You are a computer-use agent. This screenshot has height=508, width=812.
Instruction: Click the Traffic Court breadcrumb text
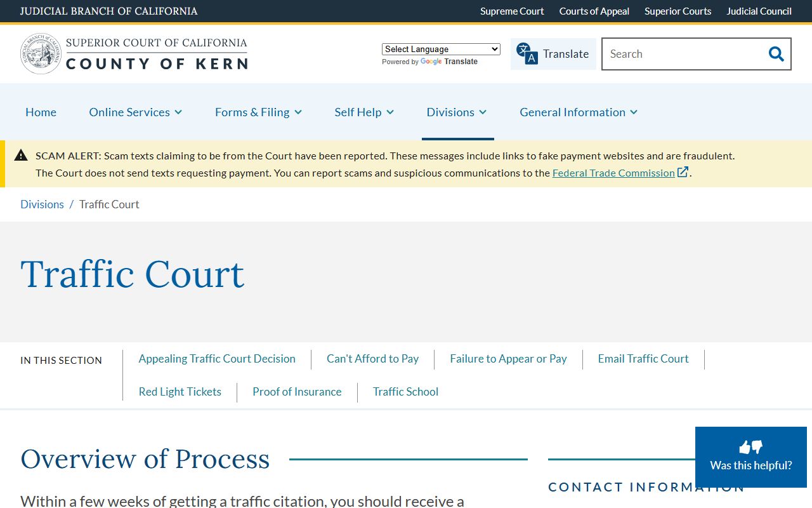click(109, 204)
